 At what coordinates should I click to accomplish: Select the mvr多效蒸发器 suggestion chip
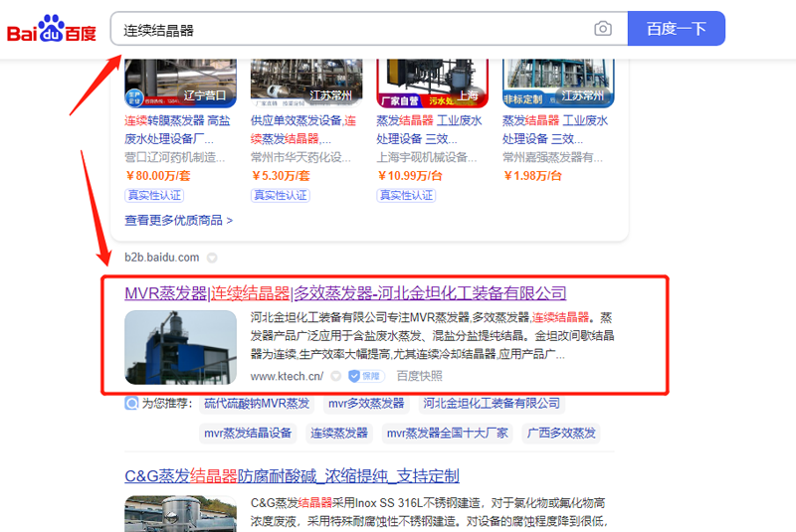pyautogui.click(x=366, y=404)
